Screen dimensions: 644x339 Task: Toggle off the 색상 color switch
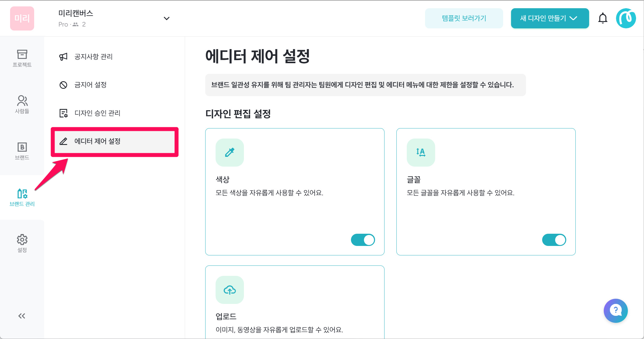click(x=363, y=240)
